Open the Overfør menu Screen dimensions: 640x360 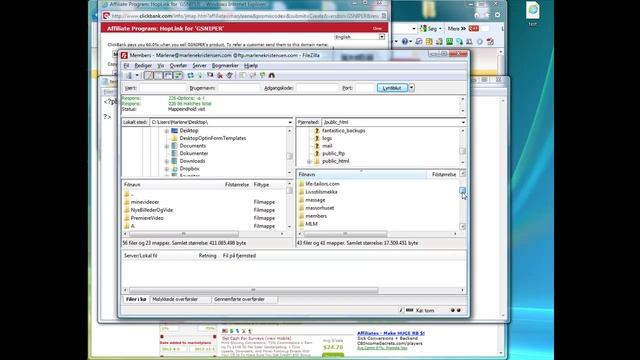(x=178, y=66)
